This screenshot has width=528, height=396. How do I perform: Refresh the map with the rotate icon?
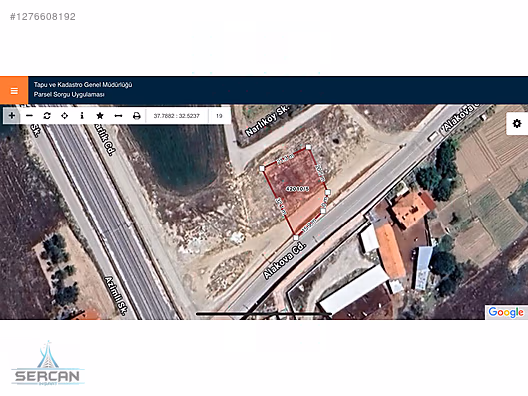click(x=47, y=116)
